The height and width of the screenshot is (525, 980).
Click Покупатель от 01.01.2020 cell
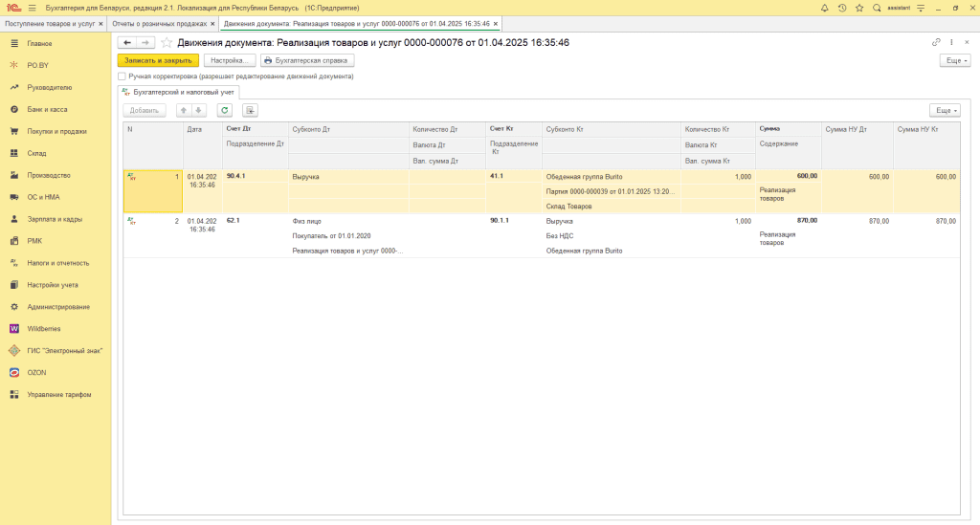click(x=348, y=236)
